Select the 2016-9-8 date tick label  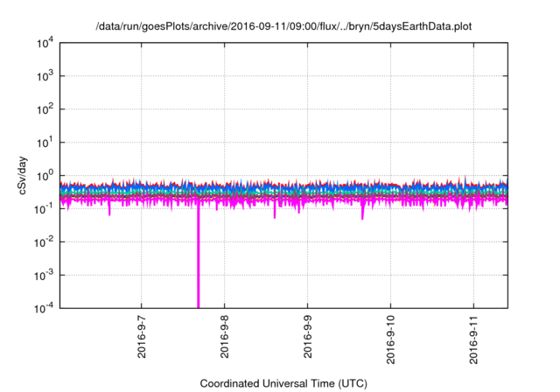(x=225, y=338)
